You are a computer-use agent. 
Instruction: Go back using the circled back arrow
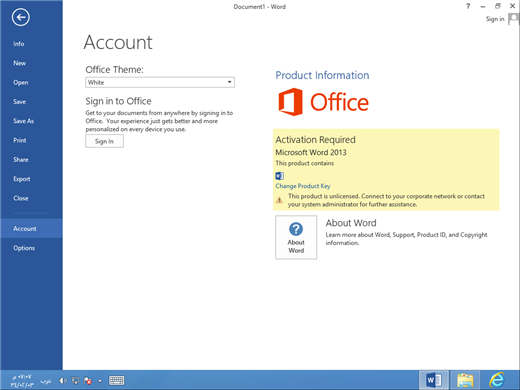[x=21, y=17]
